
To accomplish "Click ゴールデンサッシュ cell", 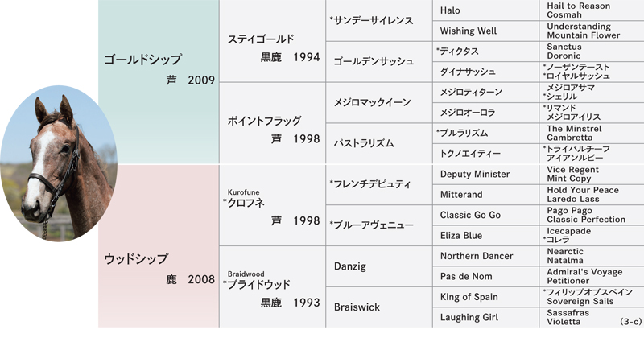I will 379,62.
